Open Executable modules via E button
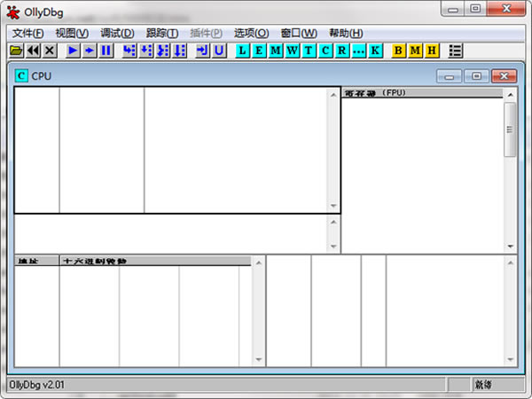 259,51
